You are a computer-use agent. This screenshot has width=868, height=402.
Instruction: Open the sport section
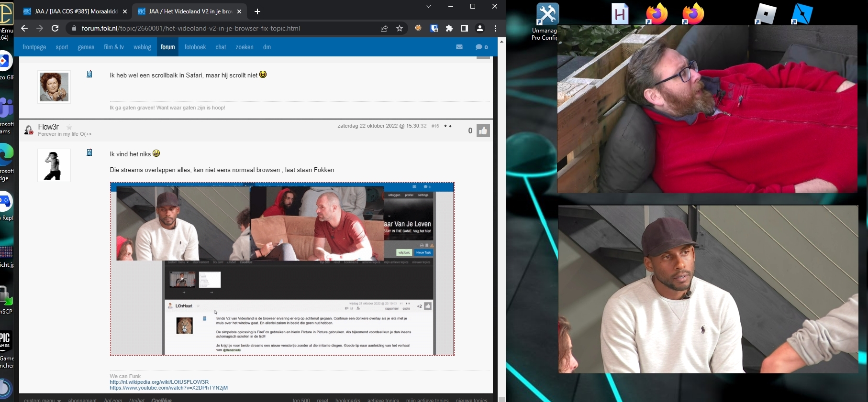click(62, 47)
